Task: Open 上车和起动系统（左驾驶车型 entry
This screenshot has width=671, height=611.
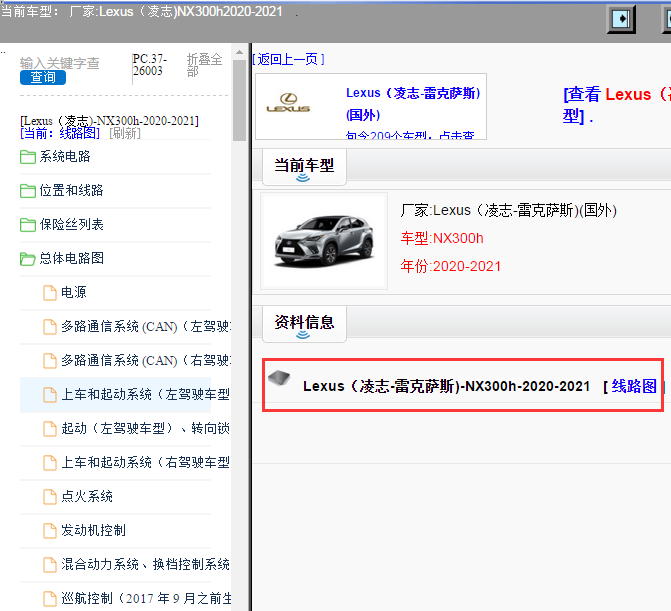Action: 145,394
